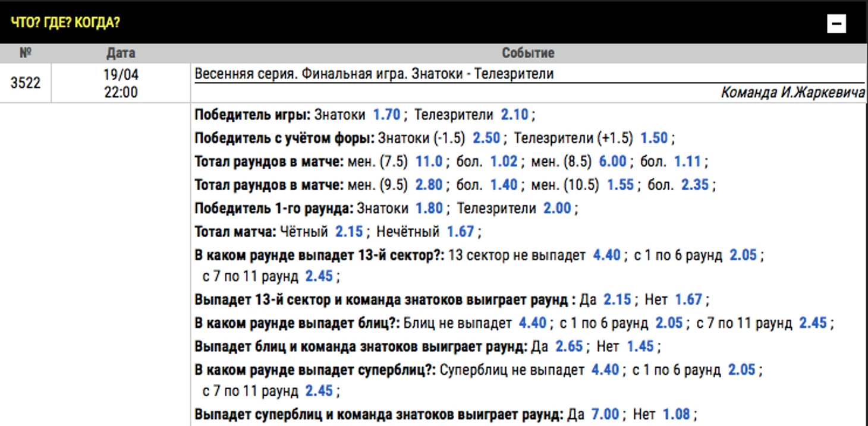Collapse the ЧТО? ГДЕ? КОГДА? section
The height and width of the screenshot is (426, 868).
[x=836, y=23]
